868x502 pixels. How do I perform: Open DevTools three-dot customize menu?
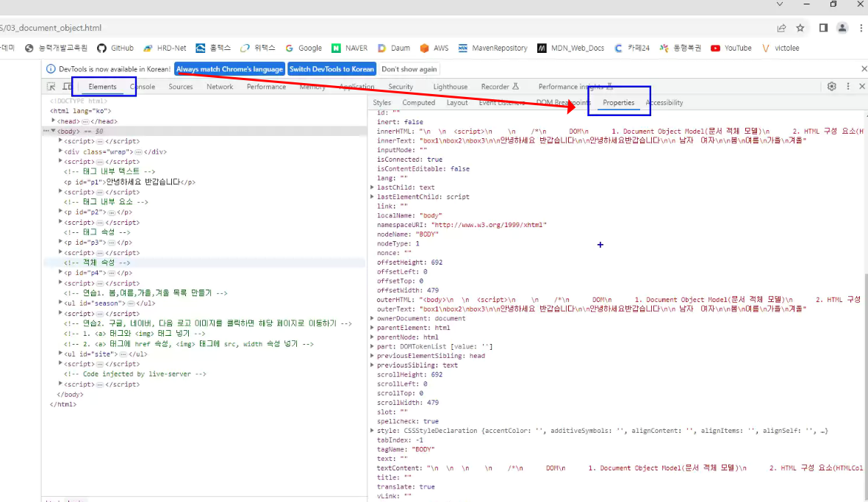tap(847, 86)
